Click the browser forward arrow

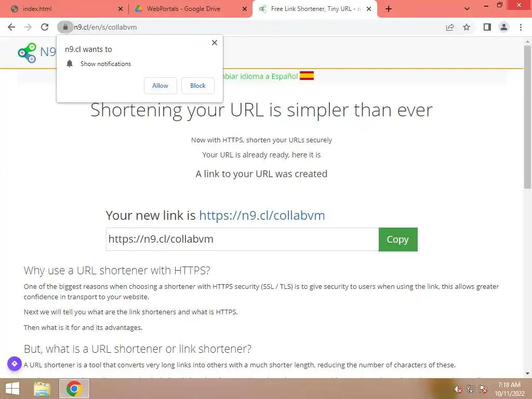click(x=28, y=27)
